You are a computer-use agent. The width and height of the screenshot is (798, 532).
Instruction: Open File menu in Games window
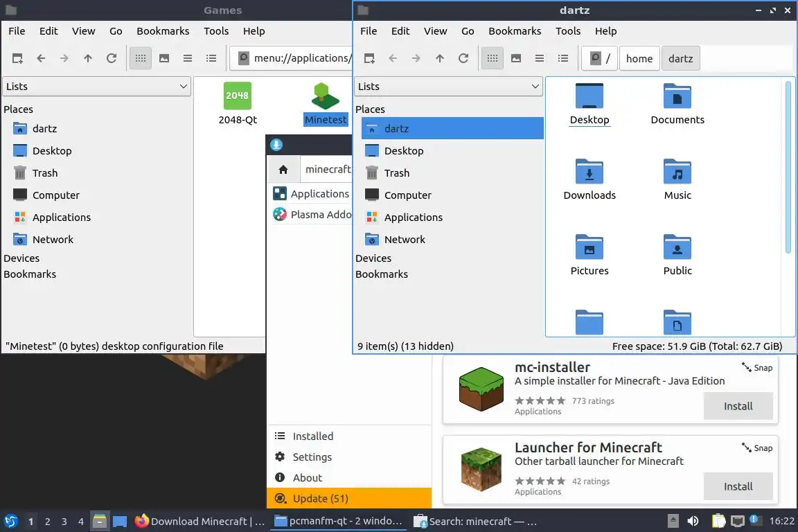[x=17, y=31]
